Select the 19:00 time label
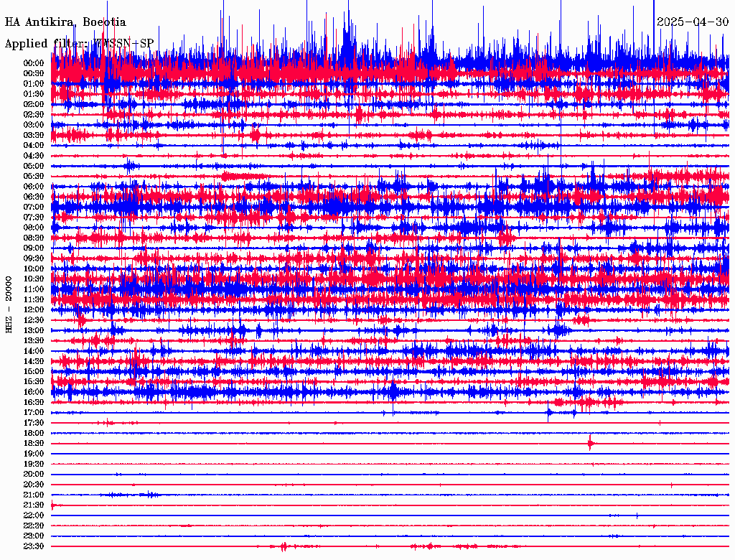 (x=34, y=454)
